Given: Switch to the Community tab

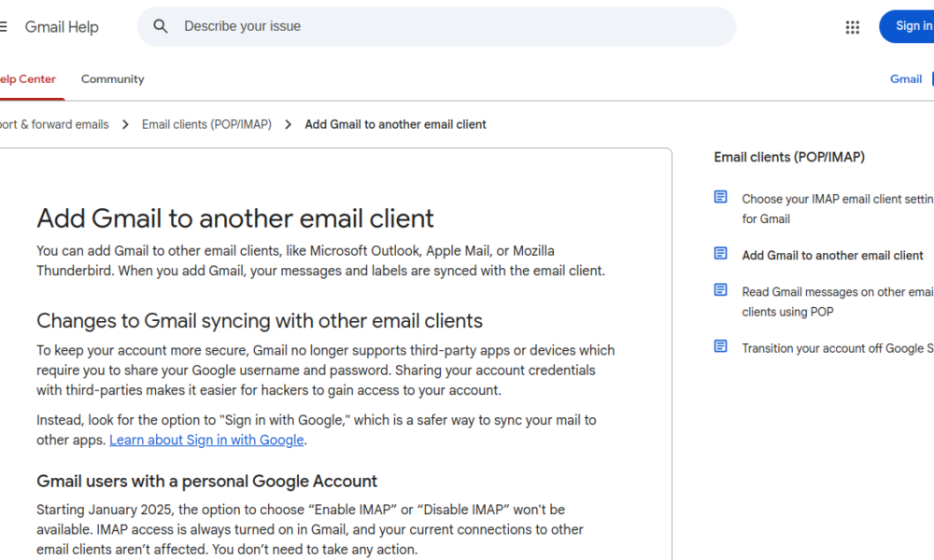Looking at the screenshot, I should (x=113, y=79).
